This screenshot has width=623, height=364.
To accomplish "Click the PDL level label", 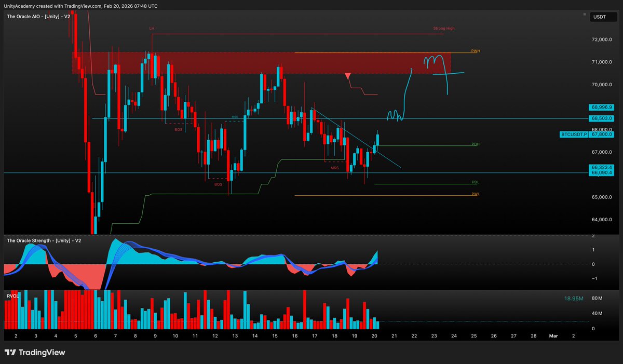I will coord(475,182).
